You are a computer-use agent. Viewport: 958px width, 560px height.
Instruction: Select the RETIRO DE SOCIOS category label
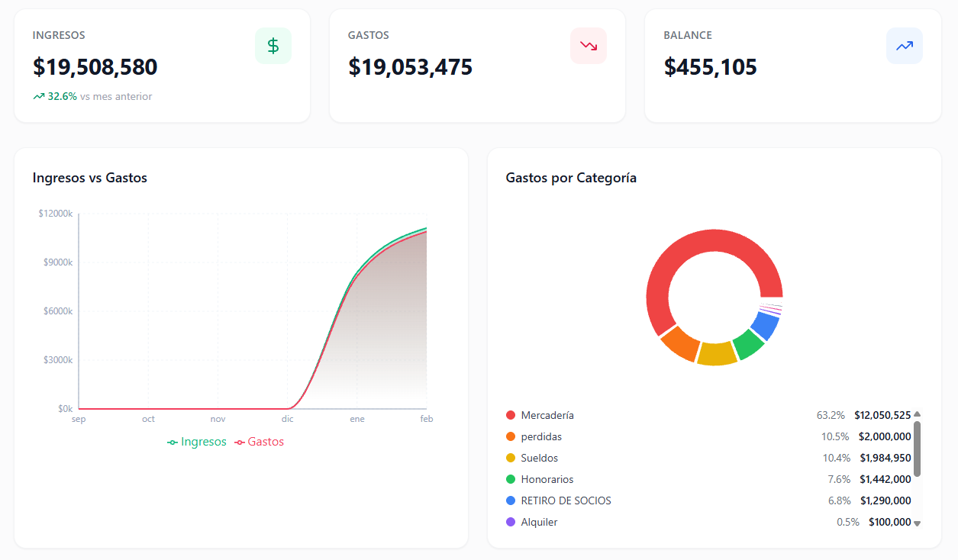[566, 500]
